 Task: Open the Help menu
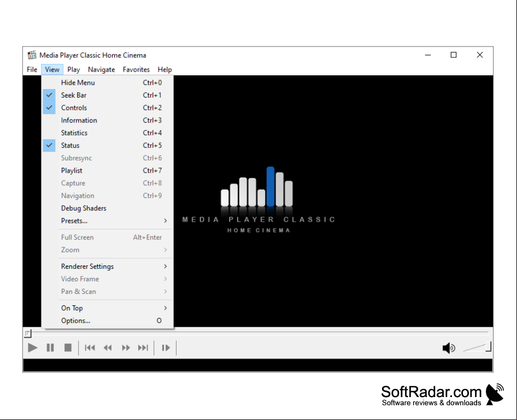pyautogui.click(x=164, y=69)
